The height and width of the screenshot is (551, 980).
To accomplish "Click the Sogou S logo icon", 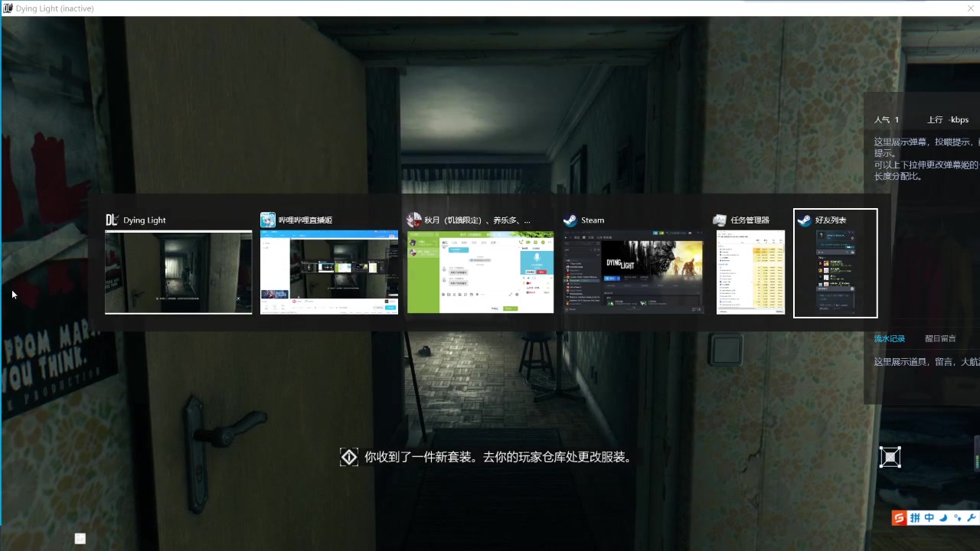I will point(900,518).
